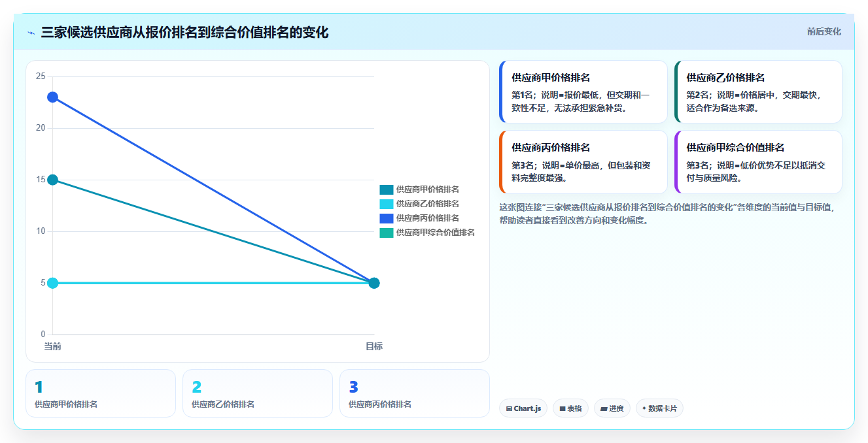This screenshot has height=443, width=868.
Task: Click the y-axis label 20
Action: click(x=41, y=128)
